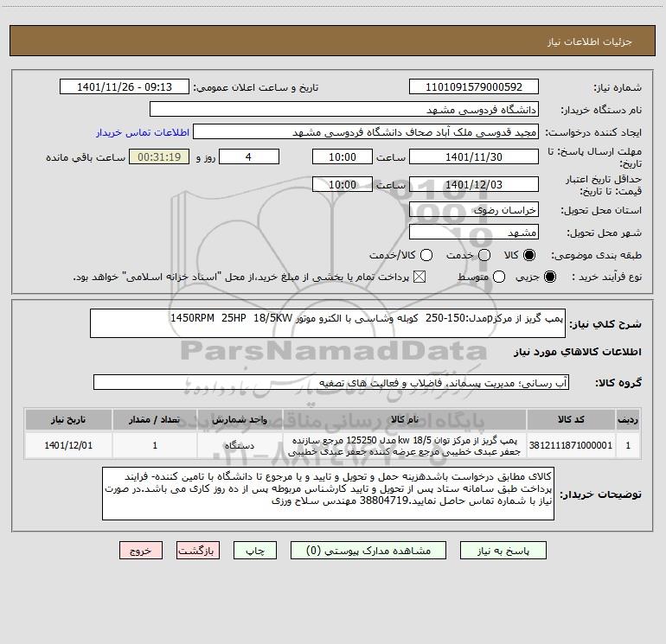Click the buyer notes text area
This screenshot has height=644, width=666.
(328, 494)
